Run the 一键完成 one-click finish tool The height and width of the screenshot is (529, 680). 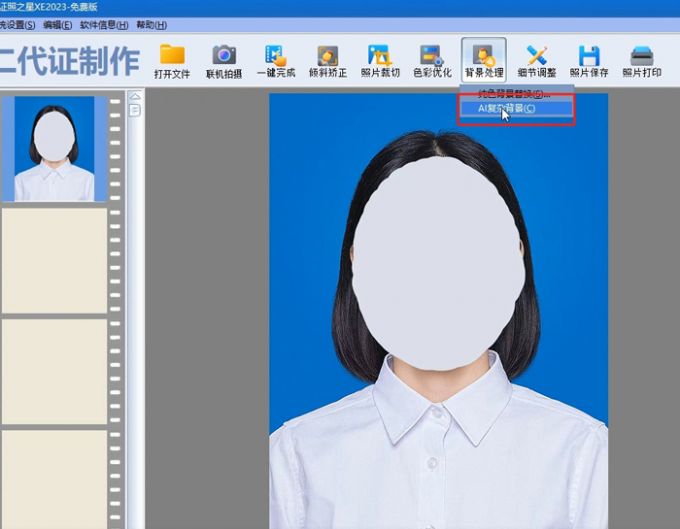[x=275, y=57]
